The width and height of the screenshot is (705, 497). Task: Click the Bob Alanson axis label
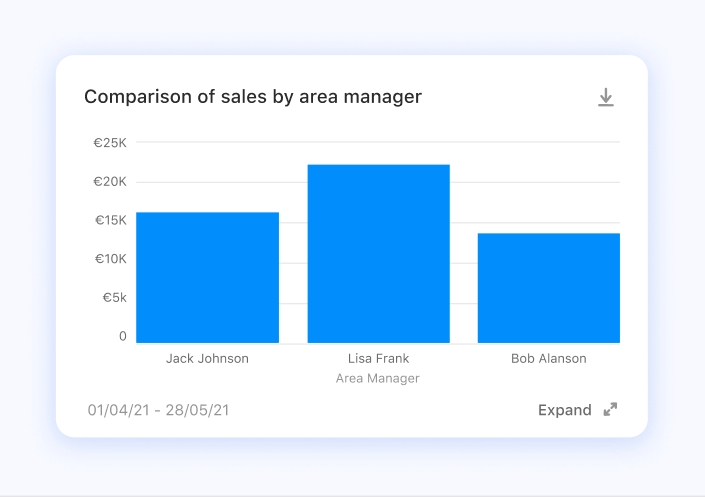pyautogui.click(x=548, y=358)
